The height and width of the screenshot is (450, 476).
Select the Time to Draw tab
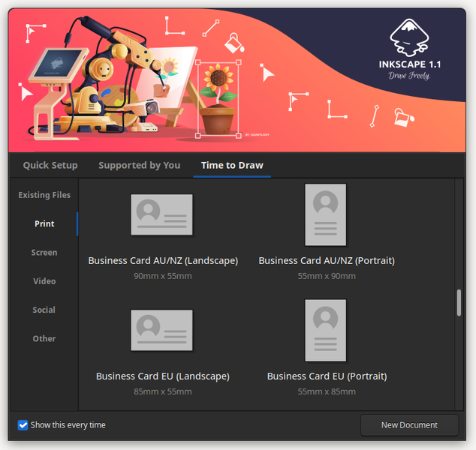[232, 165]
